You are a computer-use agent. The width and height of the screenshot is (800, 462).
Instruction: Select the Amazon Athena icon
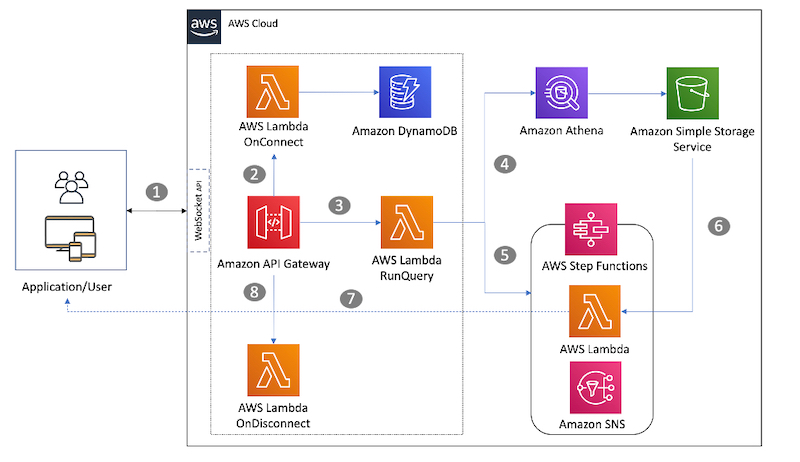tap(561, 93)
